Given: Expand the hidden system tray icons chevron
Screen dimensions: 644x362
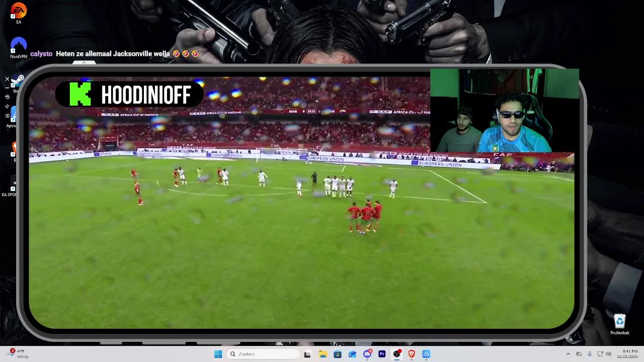Looking at the screenshot, I should 568,354.
